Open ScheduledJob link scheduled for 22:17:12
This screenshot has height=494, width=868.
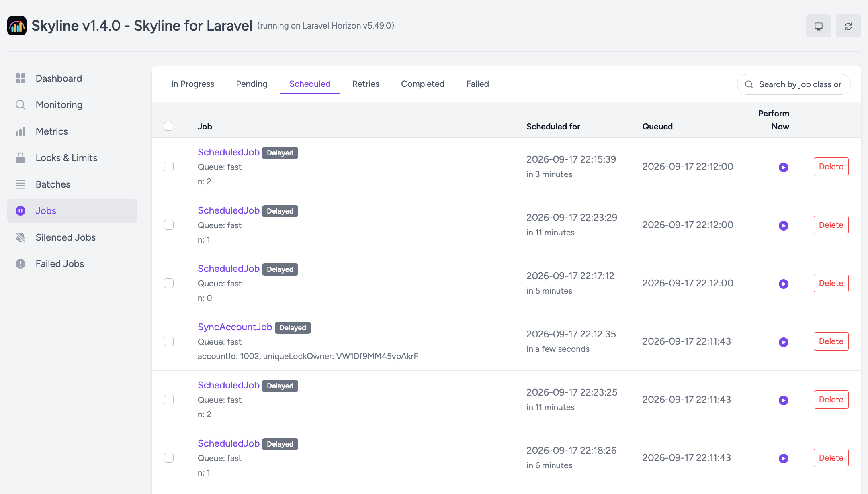point(228,269)
